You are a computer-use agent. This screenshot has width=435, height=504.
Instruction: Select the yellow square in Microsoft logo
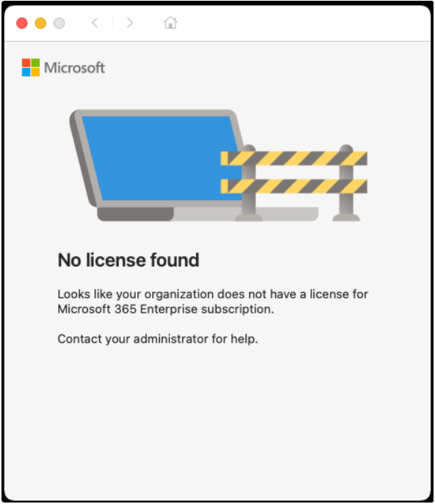pos(35,72)
